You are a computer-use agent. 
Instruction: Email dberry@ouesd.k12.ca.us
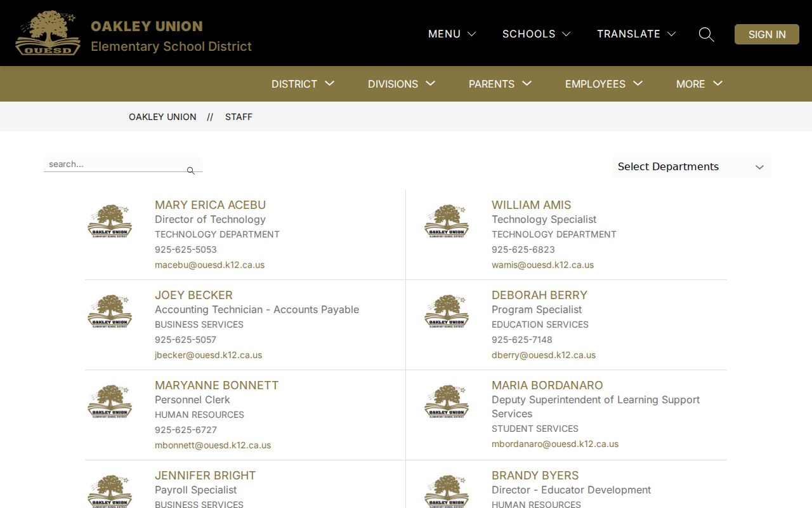(x=544, y=355)
